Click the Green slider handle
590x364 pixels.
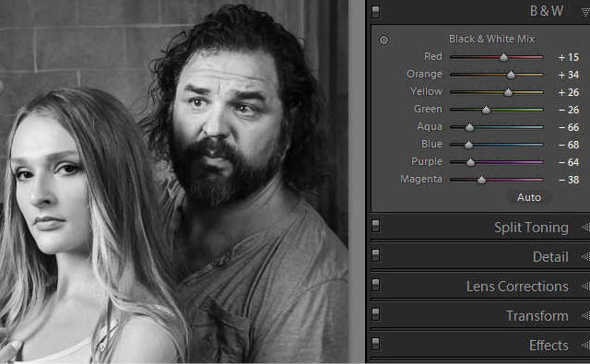[486, 110]
